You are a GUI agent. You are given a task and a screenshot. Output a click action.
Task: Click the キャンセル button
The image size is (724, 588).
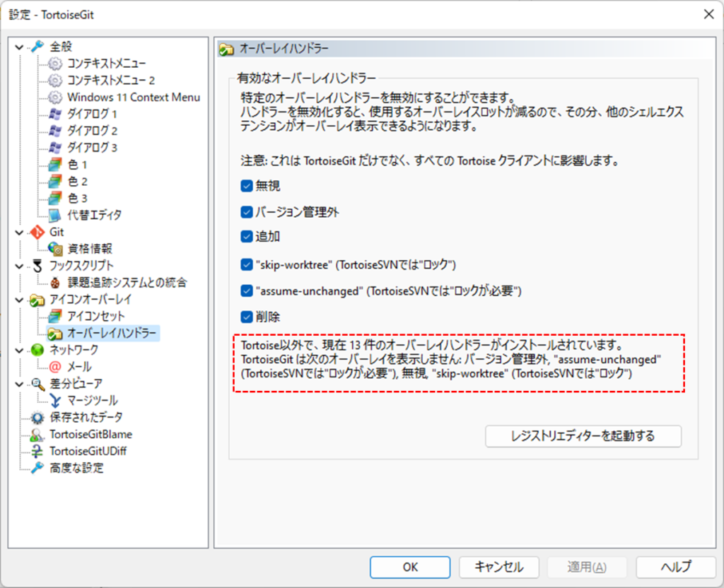[499, 568]
